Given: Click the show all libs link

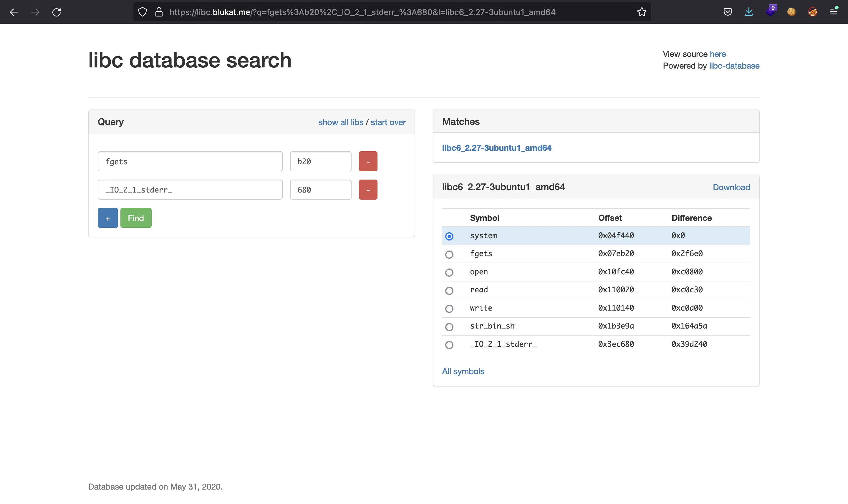Looking at the screenshot, I should (x=341, y=122).
